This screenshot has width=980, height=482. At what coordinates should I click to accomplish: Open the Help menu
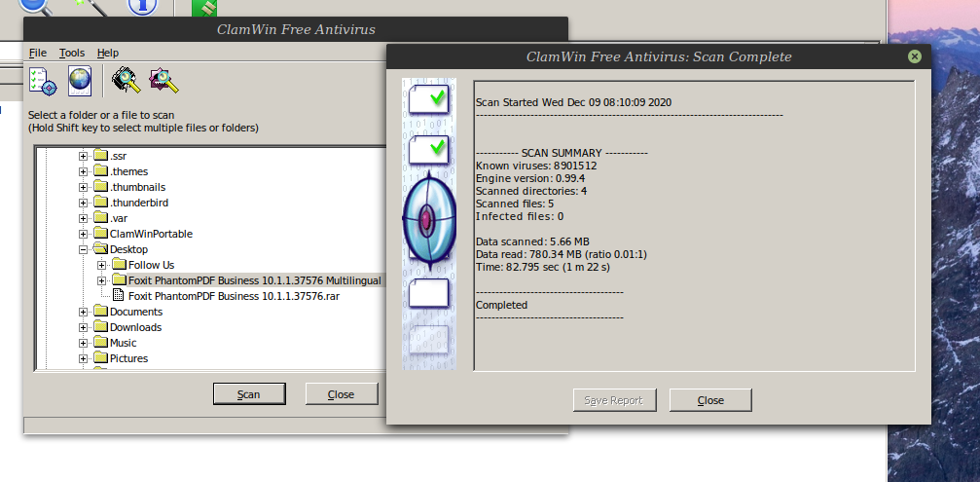point(107,53)
